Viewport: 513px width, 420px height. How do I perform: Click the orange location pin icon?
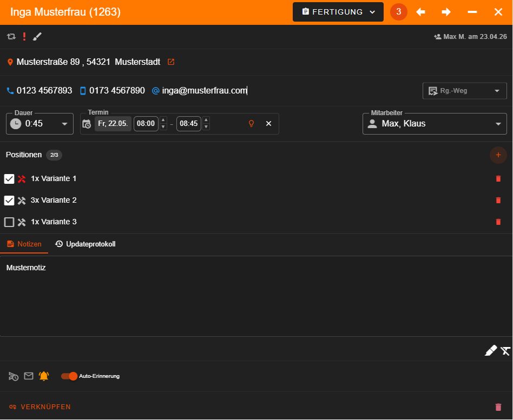10,62
